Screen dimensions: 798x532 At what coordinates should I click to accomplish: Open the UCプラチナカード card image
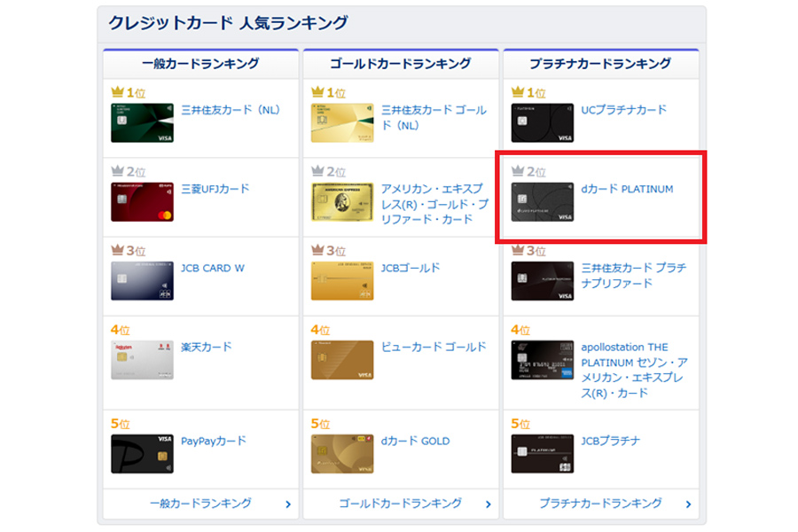[x=543, y=122]
